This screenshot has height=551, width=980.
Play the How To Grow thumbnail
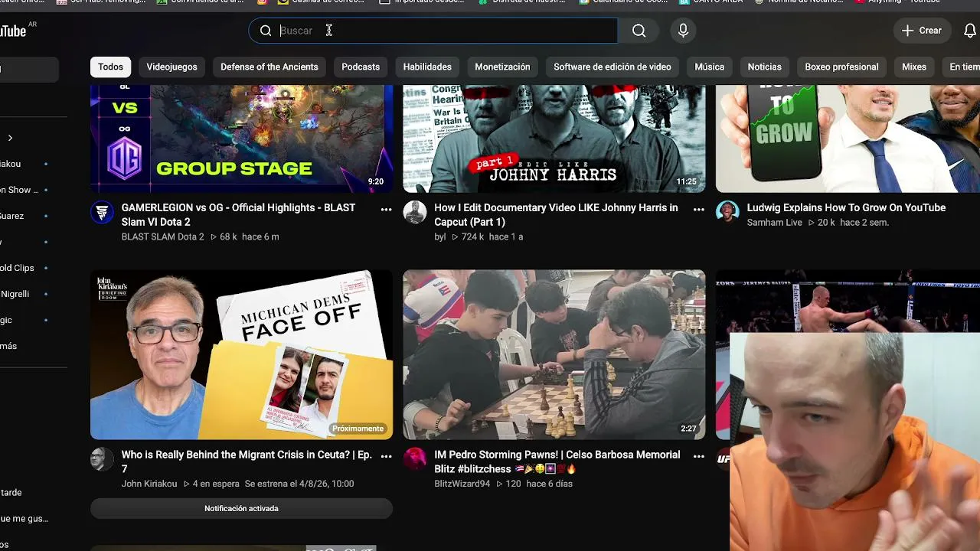(x=848, y=139)
